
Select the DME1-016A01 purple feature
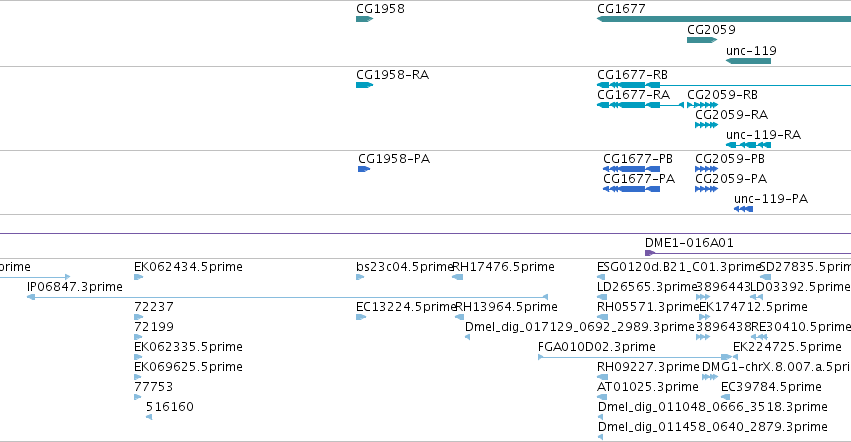pyautogui.click(x=748, y=253)
